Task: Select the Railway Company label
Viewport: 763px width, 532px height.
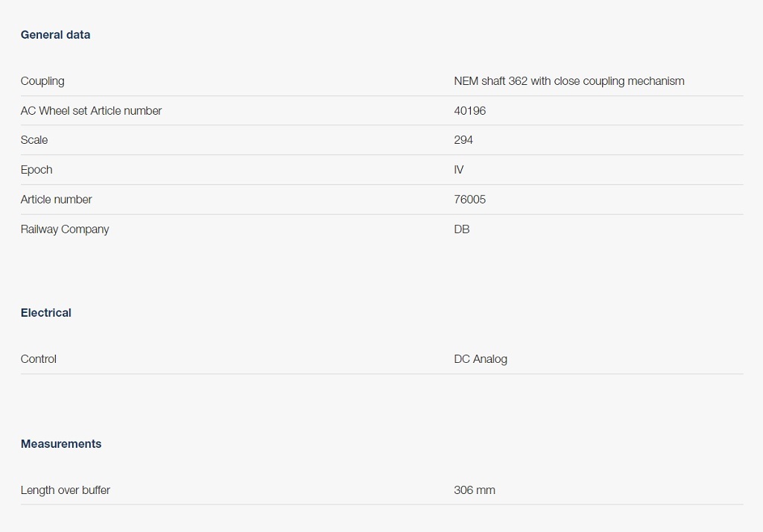Action: pos(65,229)
